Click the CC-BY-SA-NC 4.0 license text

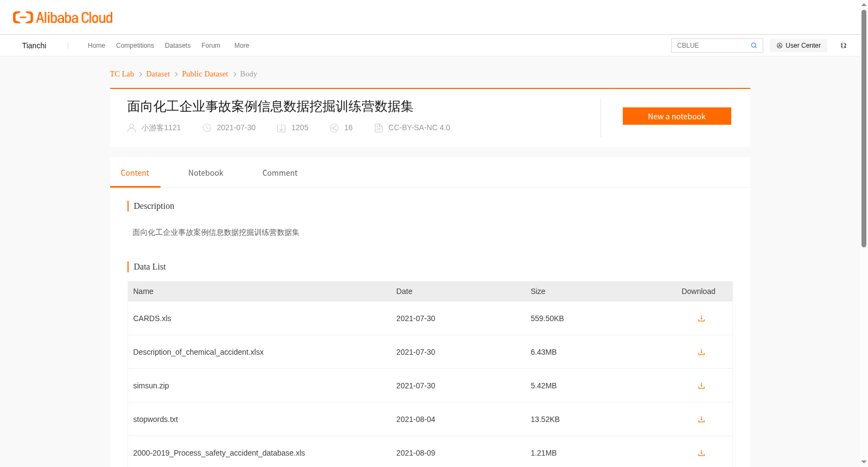point(419,128)
